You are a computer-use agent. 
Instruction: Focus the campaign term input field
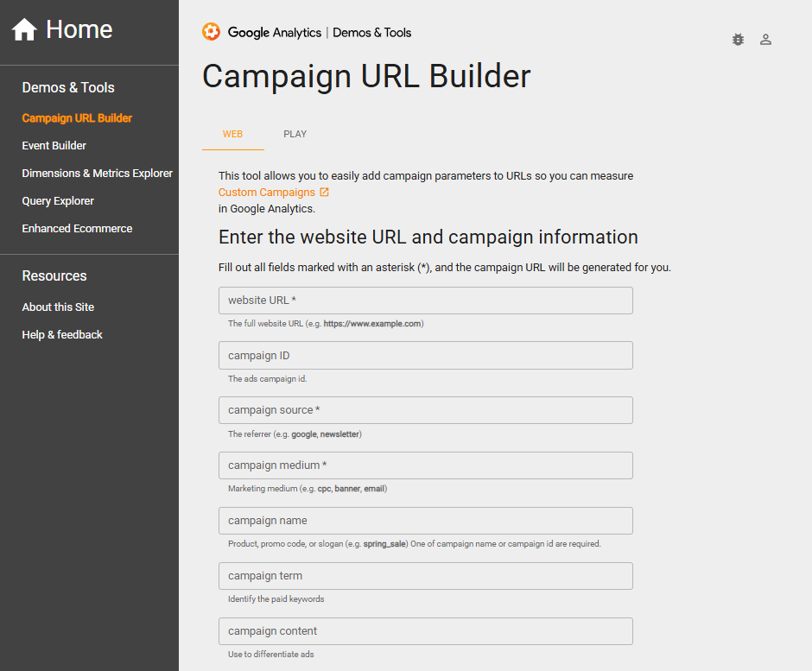[426, 576]
